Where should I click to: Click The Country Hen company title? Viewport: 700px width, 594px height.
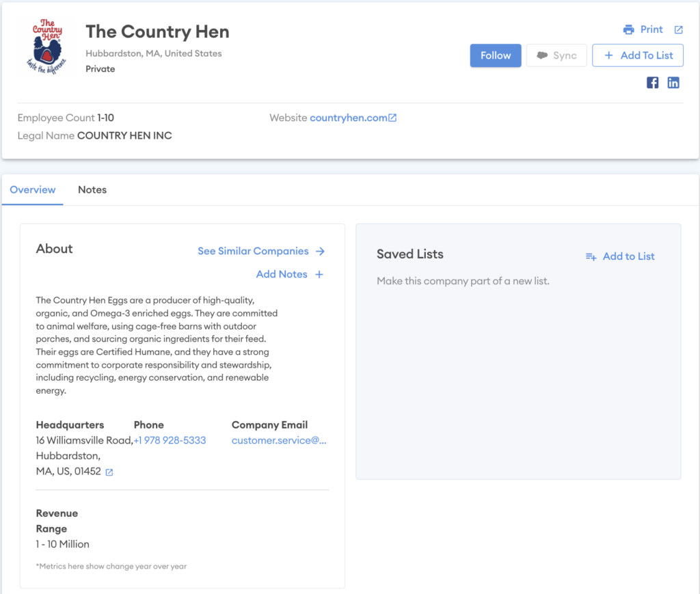[x=158, y=31]
